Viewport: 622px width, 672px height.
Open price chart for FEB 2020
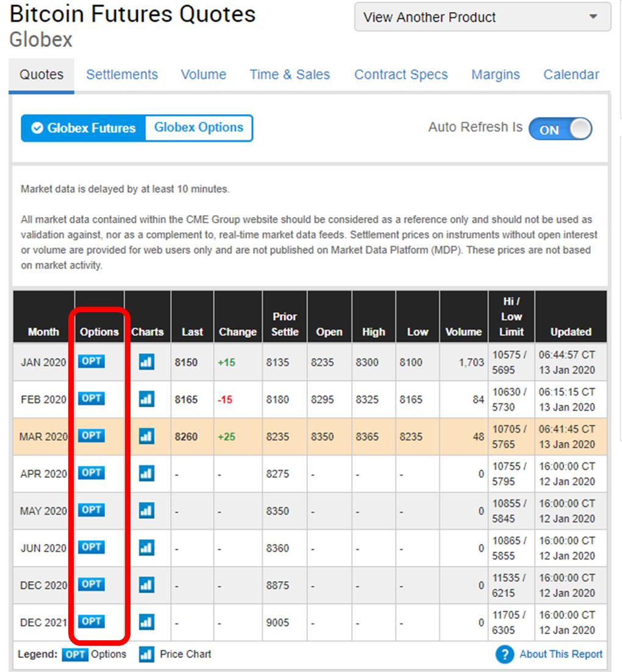[x=146, y=399]
